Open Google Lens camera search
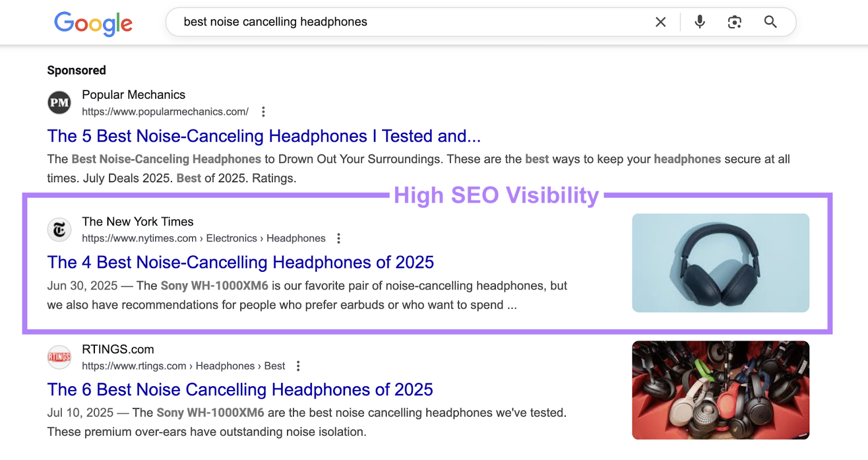 [735, 22]
